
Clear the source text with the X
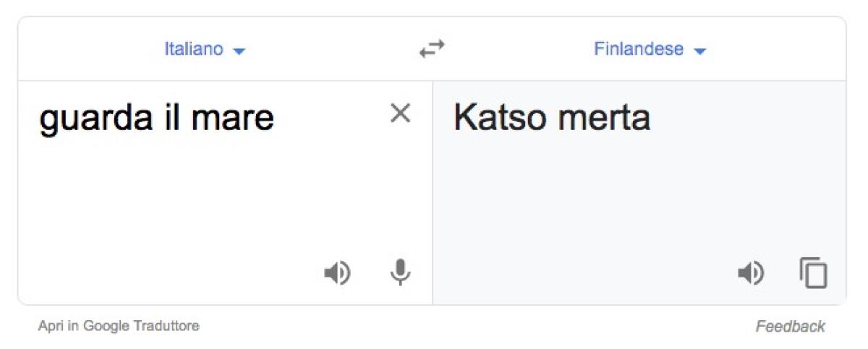[x=400, y=113]
